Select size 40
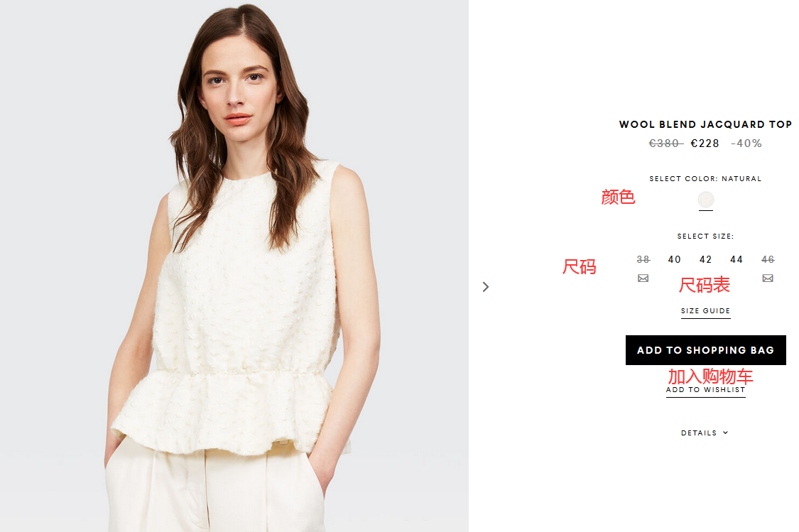799x532 pixels. 674,259
